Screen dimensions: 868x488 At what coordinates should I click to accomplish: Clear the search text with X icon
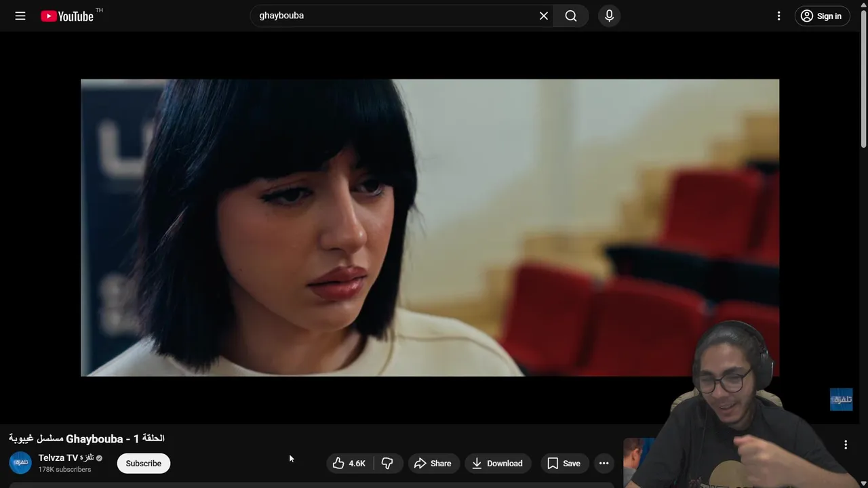tap(544, 16)
